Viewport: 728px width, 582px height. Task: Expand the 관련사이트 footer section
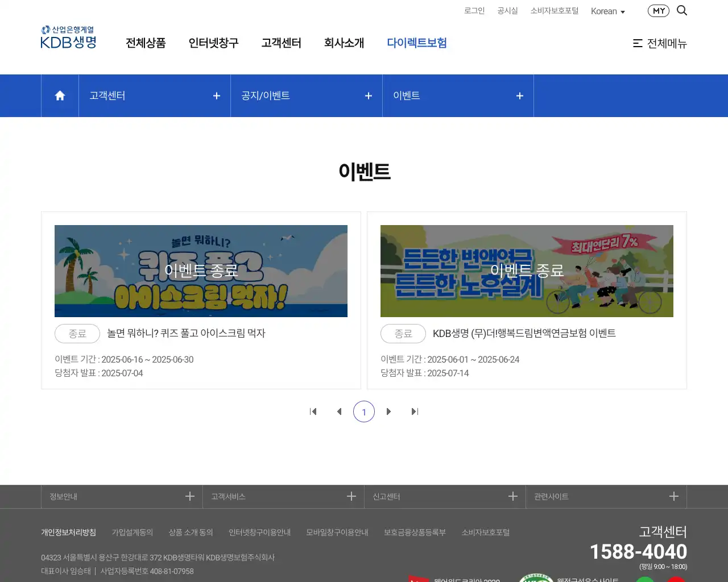tap(674, 496)
